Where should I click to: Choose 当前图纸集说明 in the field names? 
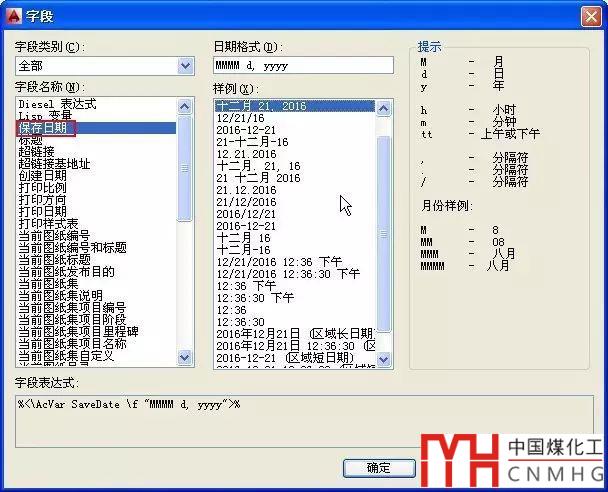[60, 295]
